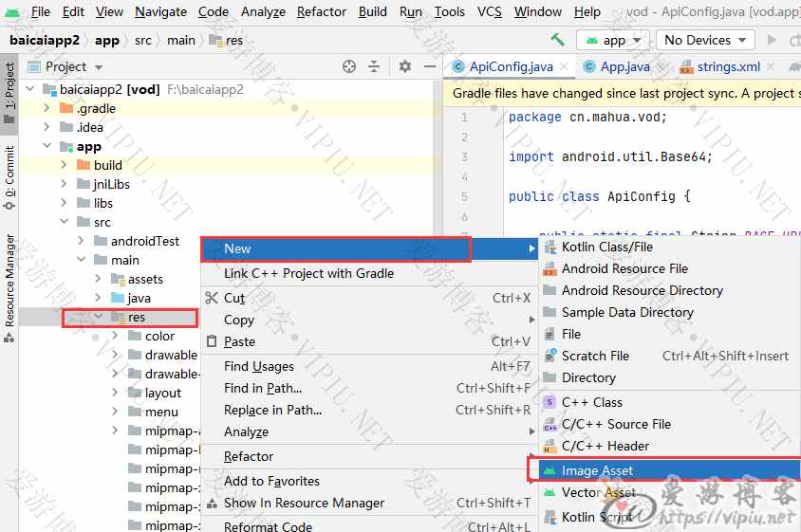The width and height of the screenshot is (801, 532).
Task: Click Find Usages in context menu
Action: [x=370, y=366]
